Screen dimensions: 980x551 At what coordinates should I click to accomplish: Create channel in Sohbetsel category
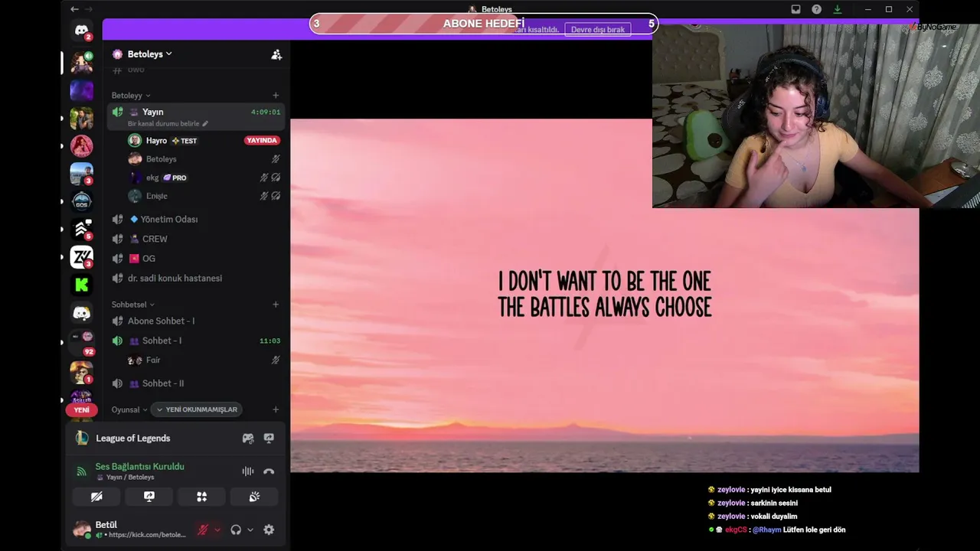click(276, 305)
